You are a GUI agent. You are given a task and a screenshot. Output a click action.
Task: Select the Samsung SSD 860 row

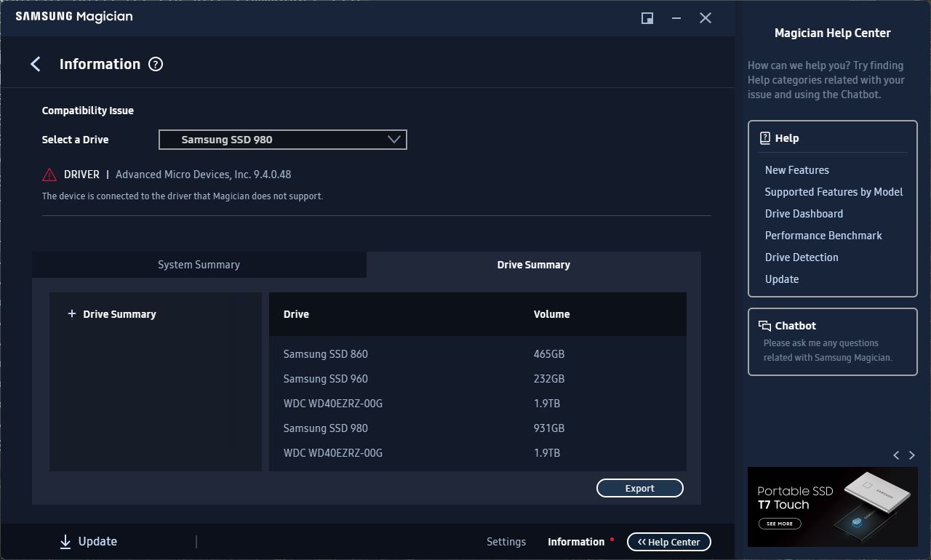pyautogui.click(x=478, y=354)
